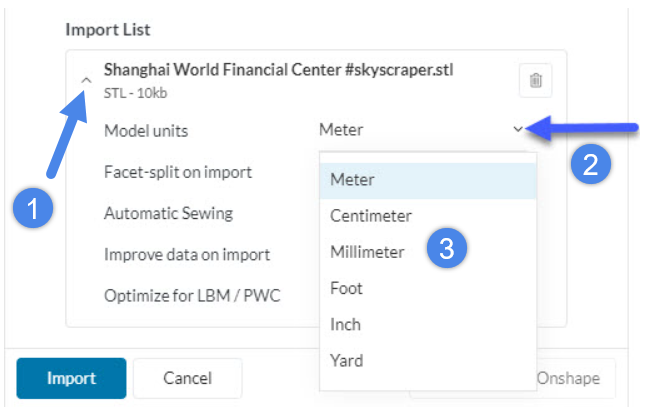Cancel the import dialog
654x407 pixels.
[x=187, y=378]
